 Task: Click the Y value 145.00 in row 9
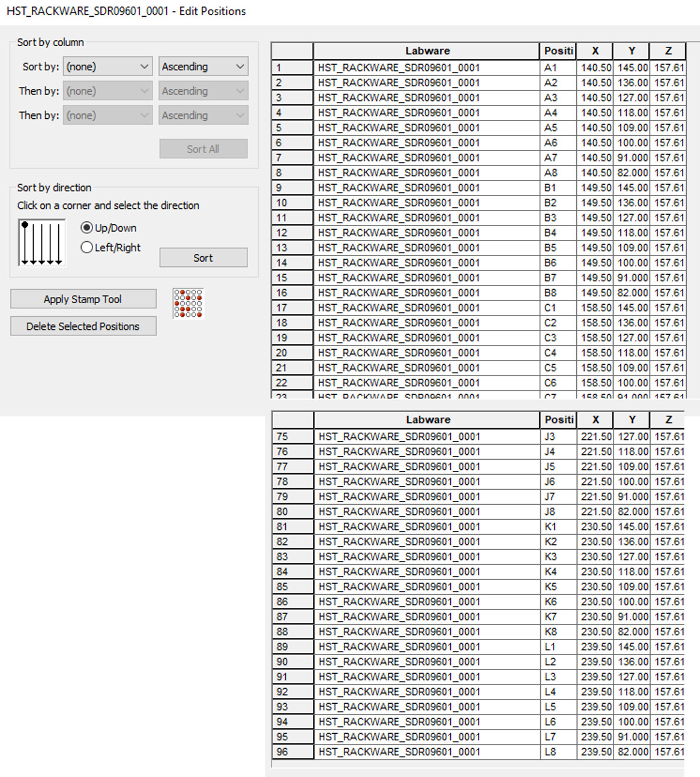point(632,188)
